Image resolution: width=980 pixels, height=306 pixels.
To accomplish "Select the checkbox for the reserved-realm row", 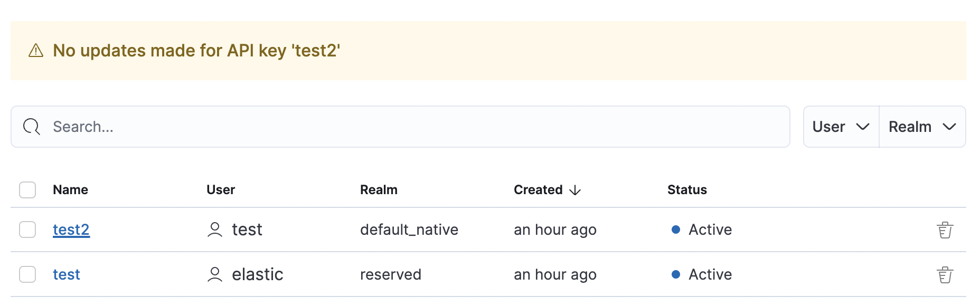I will point(27,274).
